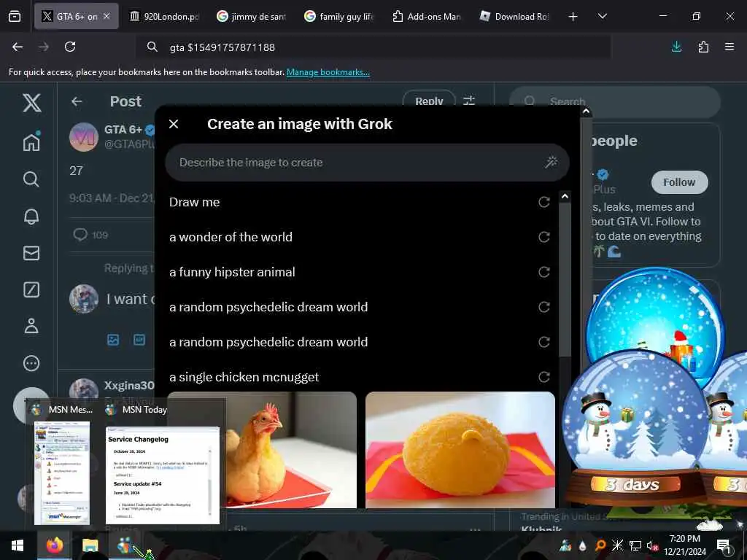
Task: Open Grok slash icon in sidebar
Action: (31, 289)
